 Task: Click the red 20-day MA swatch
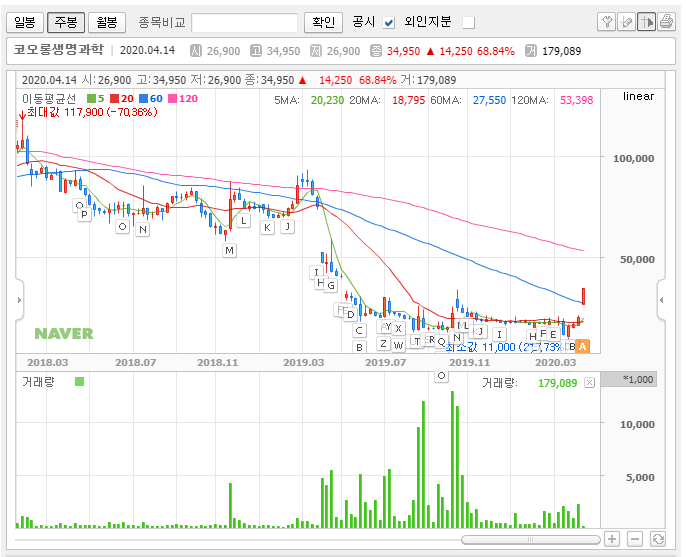115,99
